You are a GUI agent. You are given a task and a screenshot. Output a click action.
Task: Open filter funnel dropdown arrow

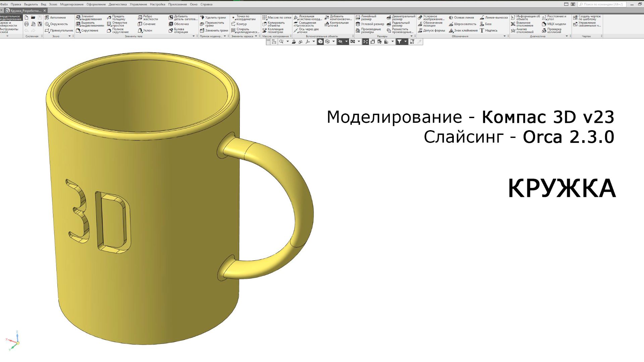[406, 42]
